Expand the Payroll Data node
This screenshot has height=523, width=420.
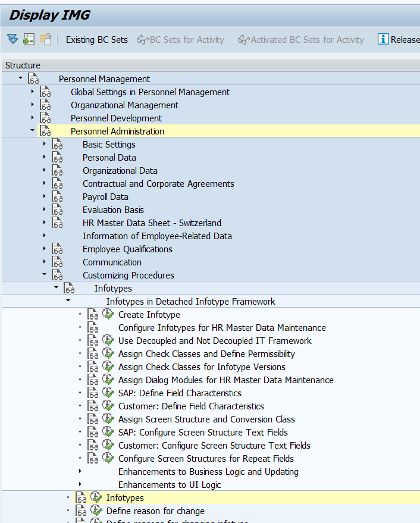[45, 196]
